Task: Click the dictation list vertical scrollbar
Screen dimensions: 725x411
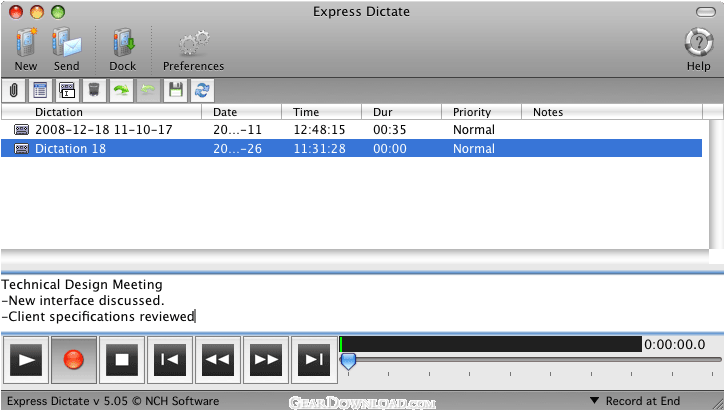Action: (716, 185)
